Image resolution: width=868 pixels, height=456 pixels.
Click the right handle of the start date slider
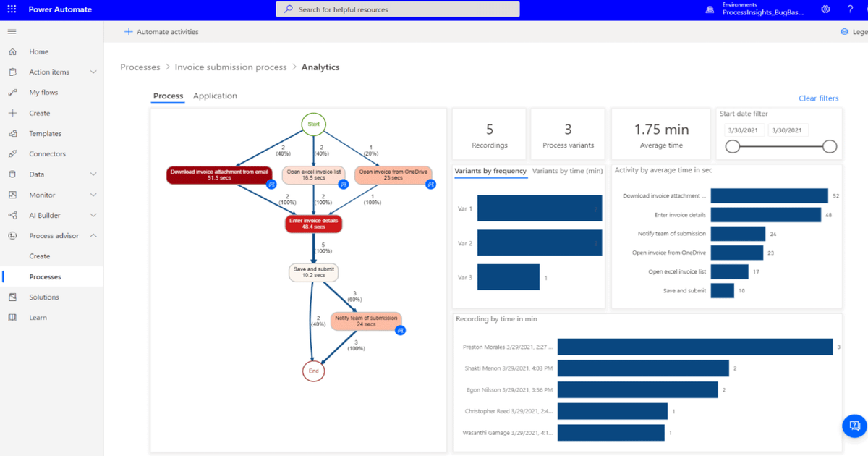click(829, 146)
